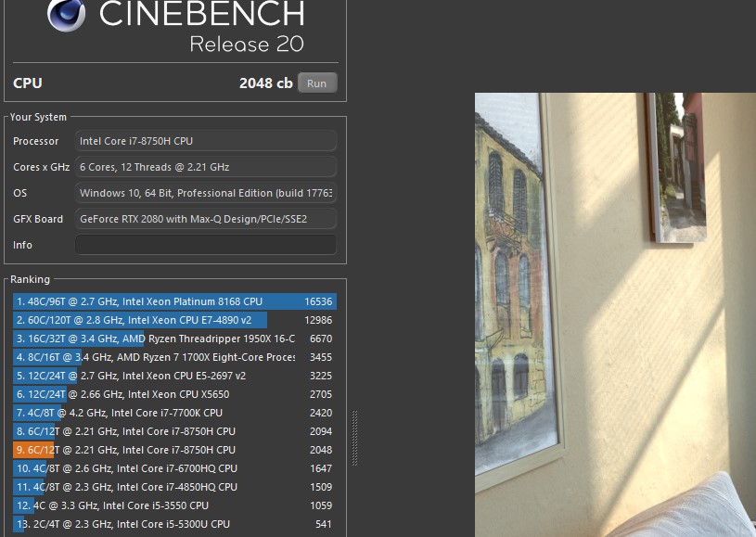This screenshot has height=537, width=756.
Task: Choose the Ryzen Threadripper 1950X ranking row
Action: coord(174,339)
